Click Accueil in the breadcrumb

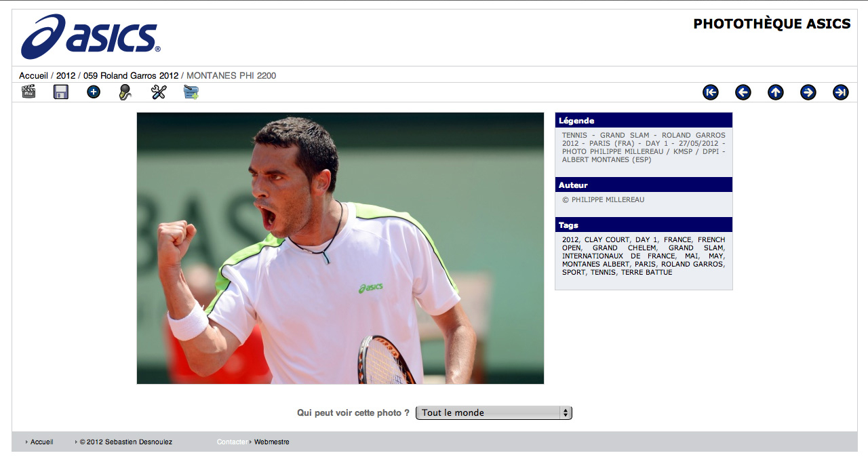point(33,76)
